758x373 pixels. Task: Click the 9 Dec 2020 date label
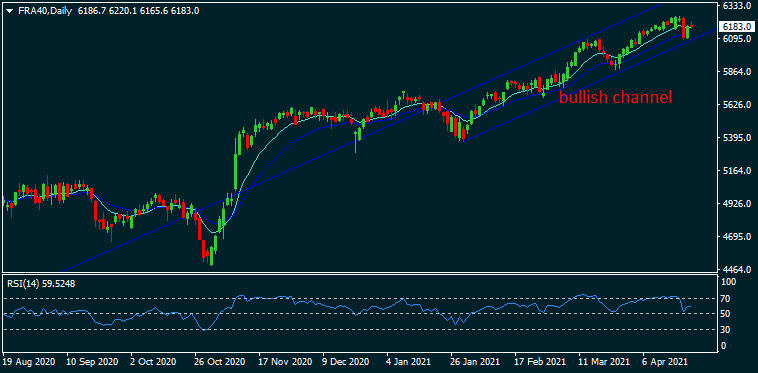pyautogui.click(x=346, y=361)
